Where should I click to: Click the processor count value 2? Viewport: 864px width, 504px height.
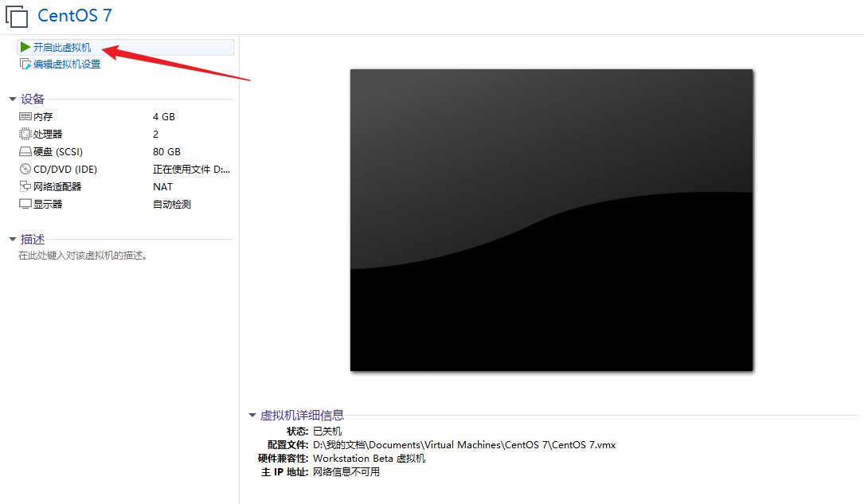pos(155,134)
